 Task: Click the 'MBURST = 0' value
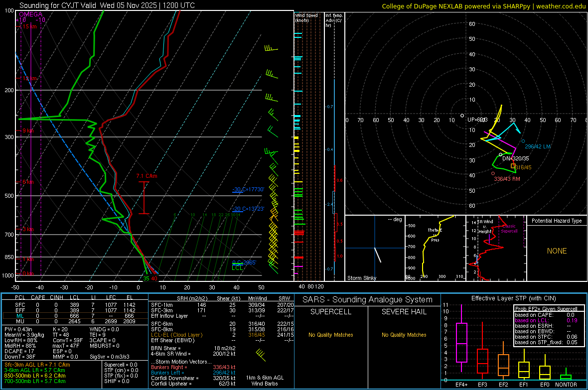(x=105, y=346)
